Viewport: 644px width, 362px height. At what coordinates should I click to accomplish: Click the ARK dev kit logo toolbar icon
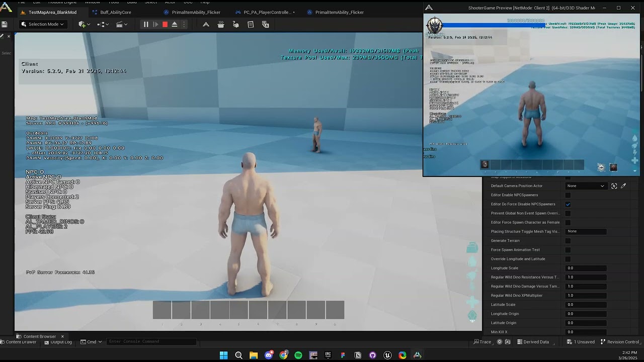coord(206,24)
